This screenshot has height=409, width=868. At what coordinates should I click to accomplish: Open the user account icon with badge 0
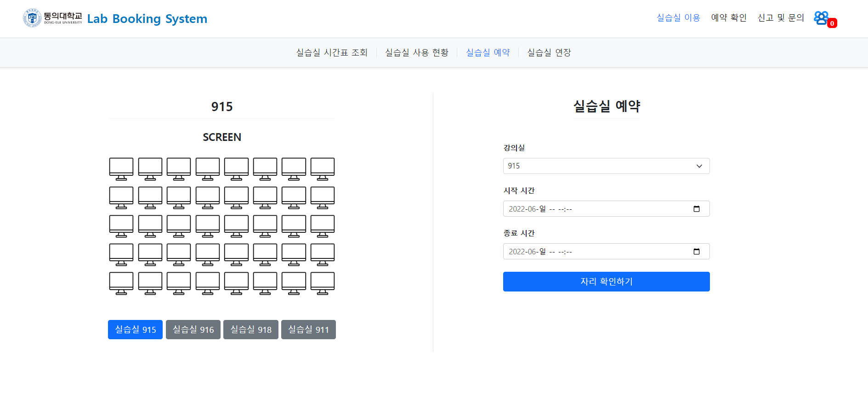(x=822, y=17)
